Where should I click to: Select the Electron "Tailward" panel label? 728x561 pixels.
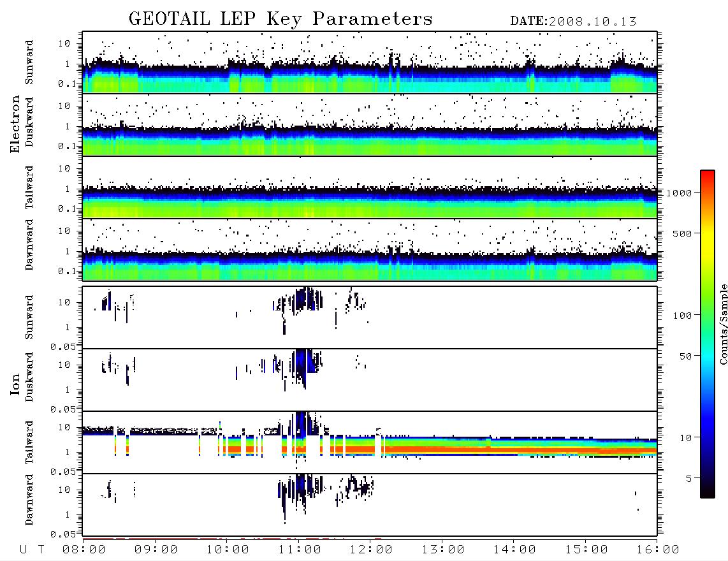point(29,187)
